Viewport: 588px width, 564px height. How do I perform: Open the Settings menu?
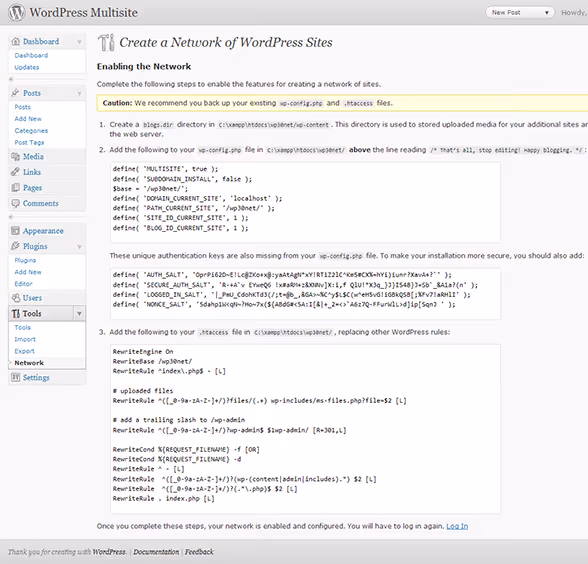[x=36, y=378]
